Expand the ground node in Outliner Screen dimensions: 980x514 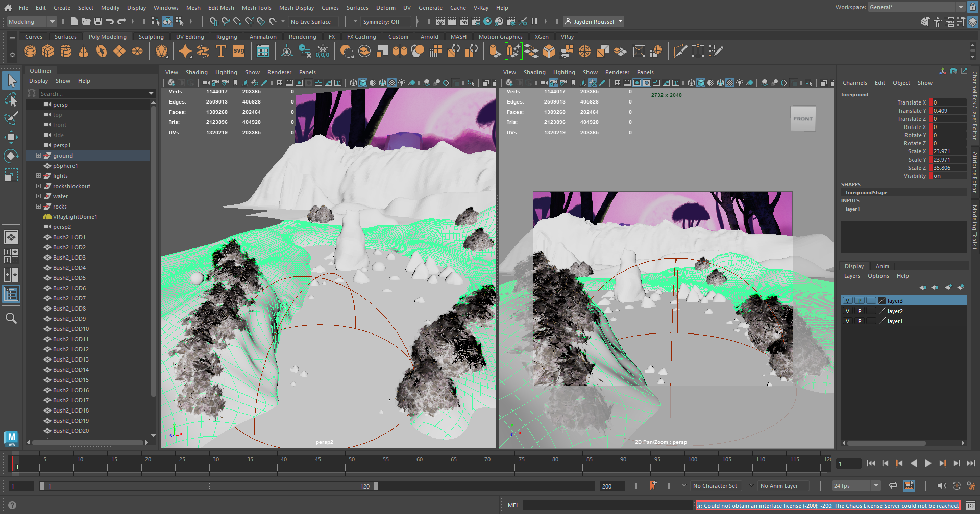pos(38,156)
